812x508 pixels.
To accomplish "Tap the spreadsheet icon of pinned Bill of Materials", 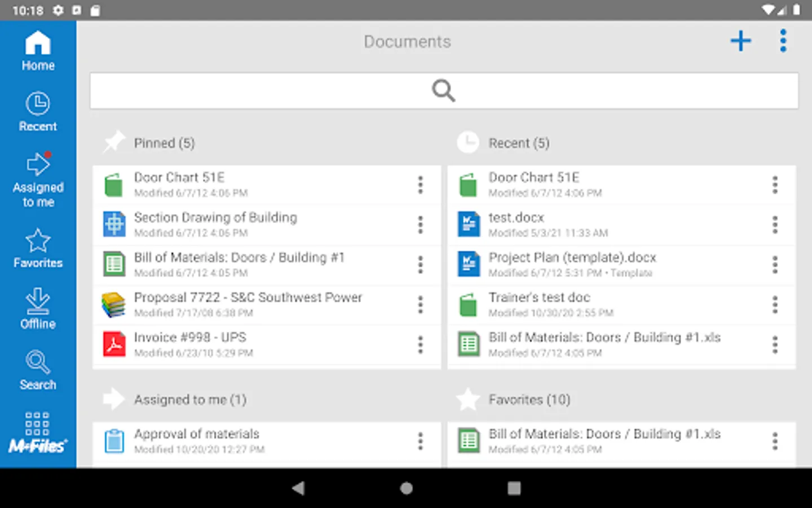I will click(114, 265).
